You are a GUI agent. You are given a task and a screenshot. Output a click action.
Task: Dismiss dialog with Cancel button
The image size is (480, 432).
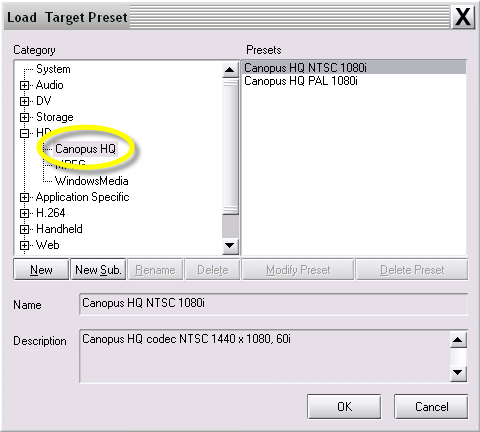(431, 407)
